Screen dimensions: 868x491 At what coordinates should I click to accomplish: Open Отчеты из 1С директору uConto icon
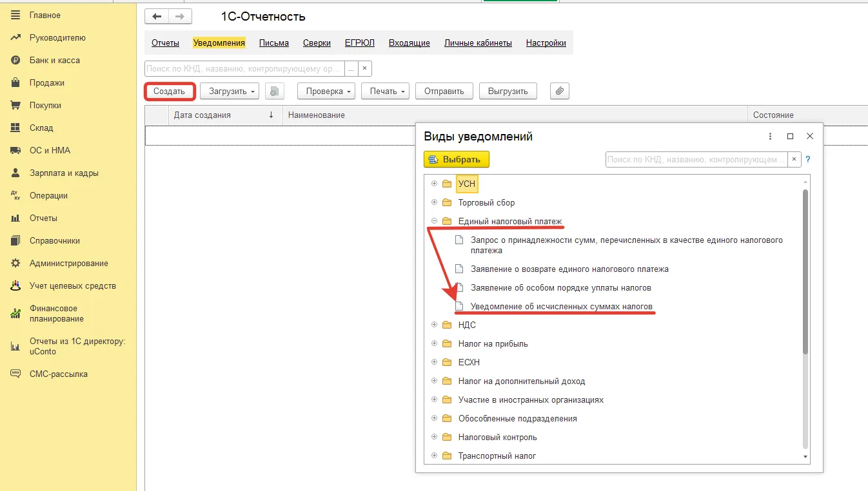(x=16, y=347)
